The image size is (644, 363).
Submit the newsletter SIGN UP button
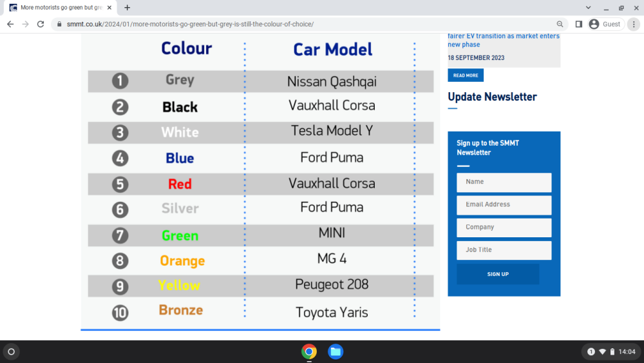(498, 274)
